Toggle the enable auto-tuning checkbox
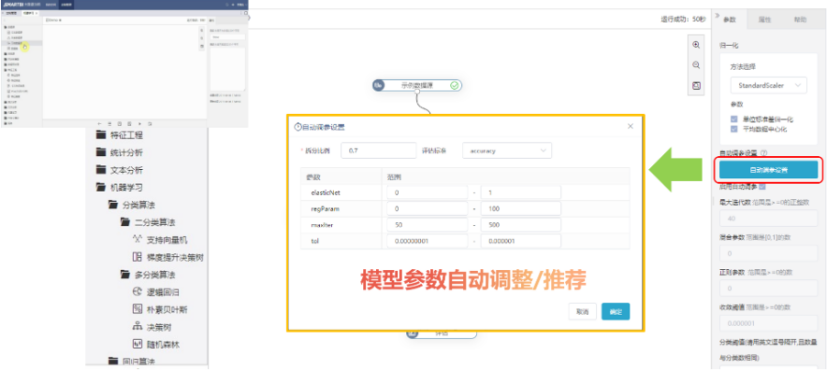The width and height of the screenshot is (830, 371). click(x=762, y=186)
